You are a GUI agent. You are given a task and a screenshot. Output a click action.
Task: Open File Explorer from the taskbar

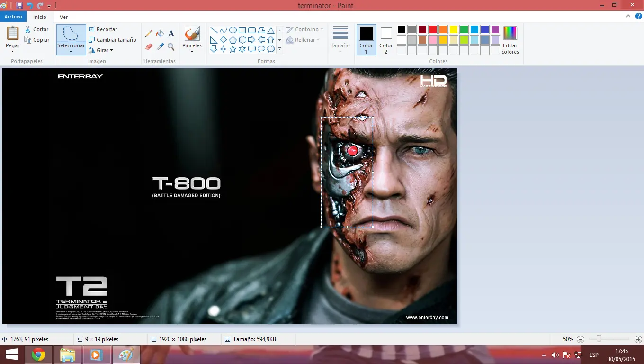coord(68,355)
